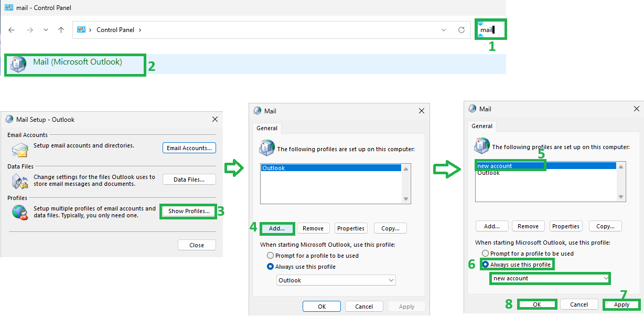Click OK in the middle Mail dialog
644x316 pixels.
coord(321,307)
